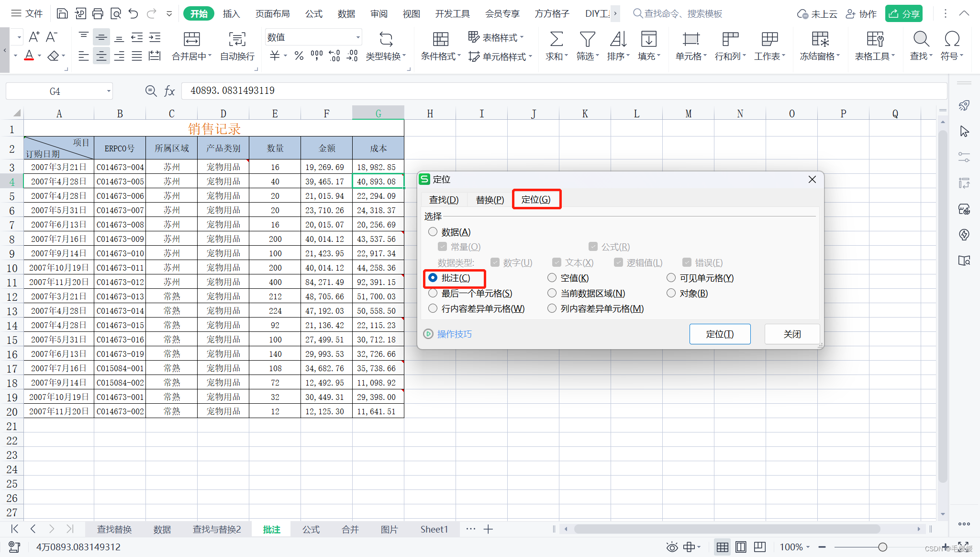The image size is (980, 557).
Task: Click the Sort (排序) icon
Action: coord(618,39)
